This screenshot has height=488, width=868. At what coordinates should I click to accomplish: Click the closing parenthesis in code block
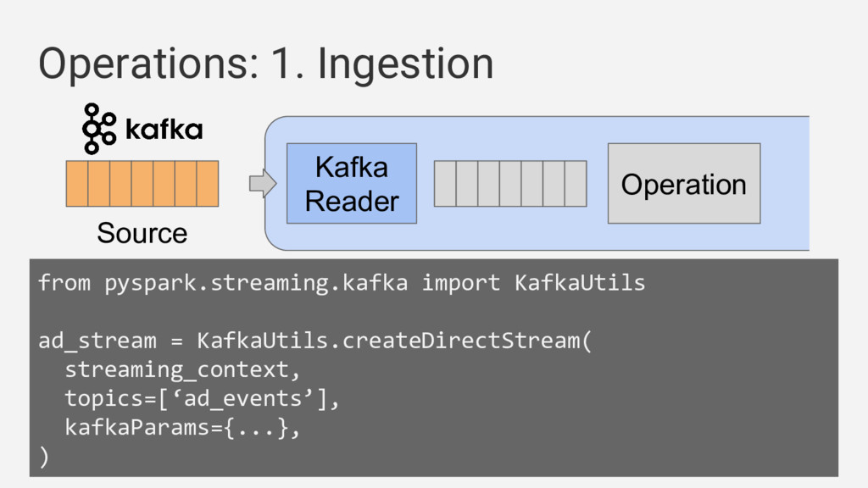(44, 457)
